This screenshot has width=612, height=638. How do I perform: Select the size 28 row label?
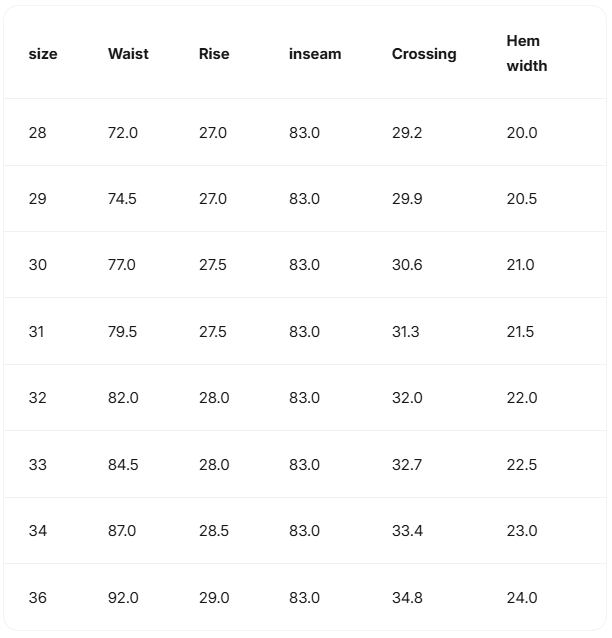tap(37, 132)
